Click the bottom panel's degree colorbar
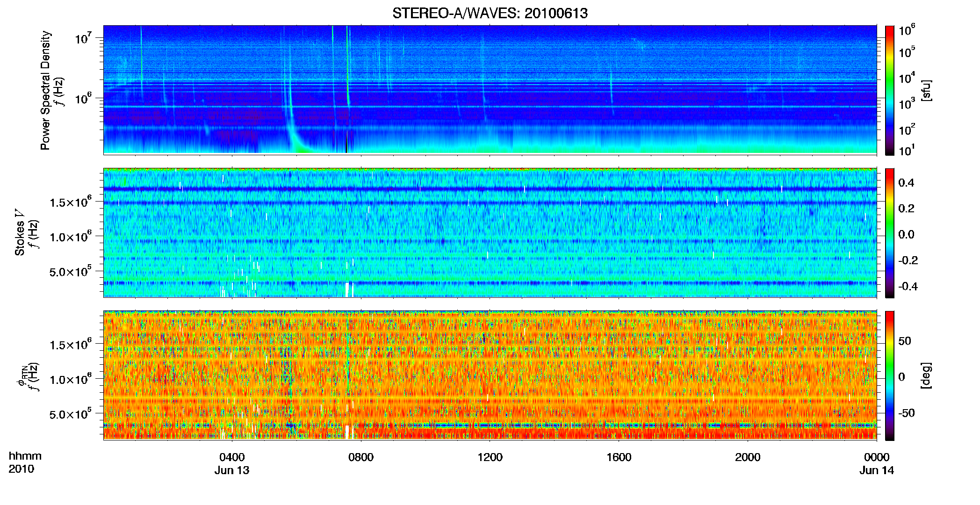The height and width of the screenshot is (505, 980). [x=889, y=375]
